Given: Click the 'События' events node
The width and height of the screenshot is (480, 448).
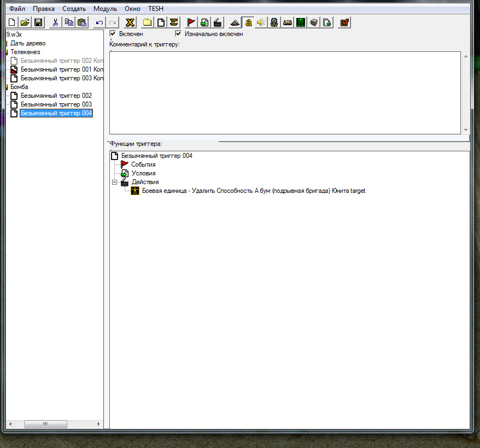Looking at the screenshot, I should coord(143,164).
